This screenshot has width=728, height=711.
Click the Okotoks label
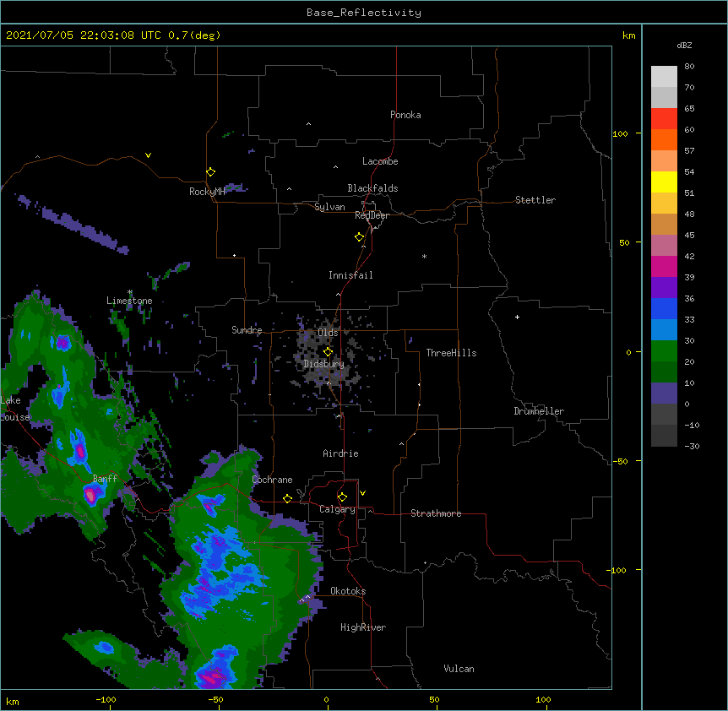(348, 591)
